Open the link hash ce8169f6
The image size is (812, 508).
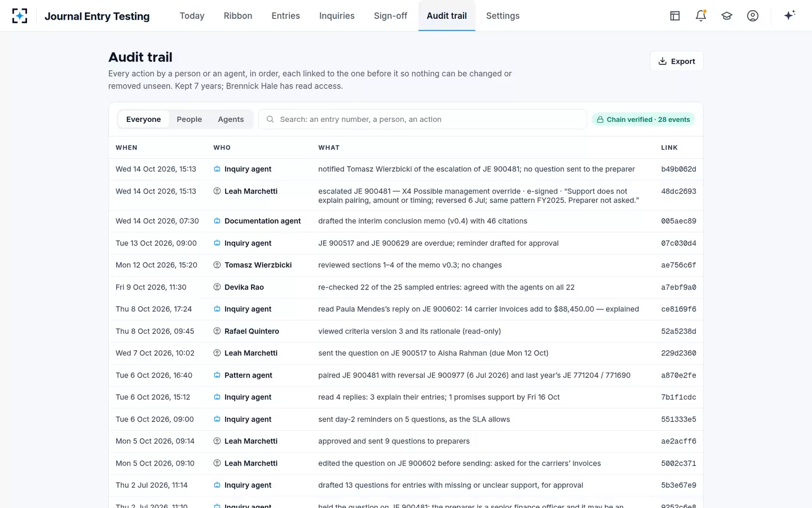coord(678,309)
